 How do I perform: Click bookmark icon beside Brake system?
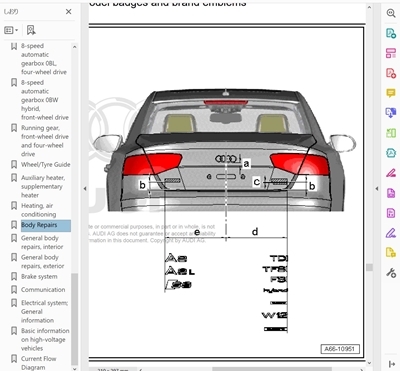pyautogui.click(x=14, y=276)
